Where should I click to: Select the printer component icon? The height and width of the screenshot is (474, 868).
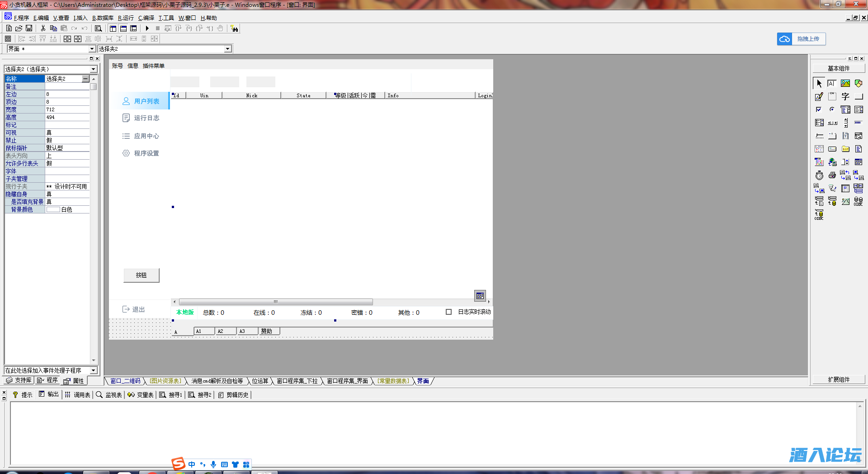[832, 175]
